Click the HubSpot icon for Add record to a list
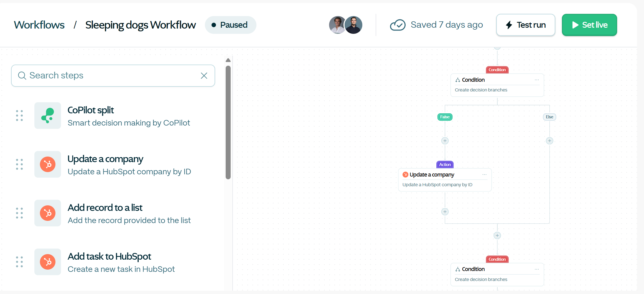Screen dimensions: 644x294 (48, 213)
